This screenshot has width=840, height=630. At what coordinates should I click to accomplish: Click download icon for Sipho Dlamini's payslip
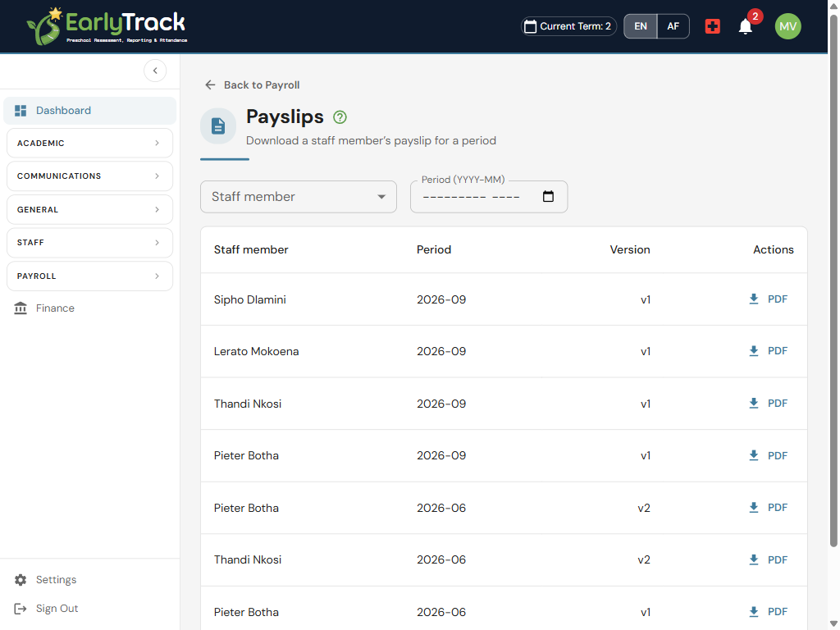[753, 299]
